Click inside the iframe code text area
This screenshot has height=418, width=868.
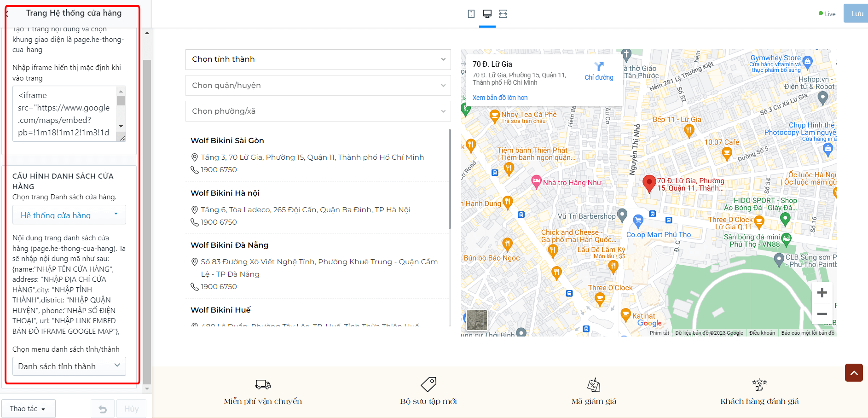[64, 114]
